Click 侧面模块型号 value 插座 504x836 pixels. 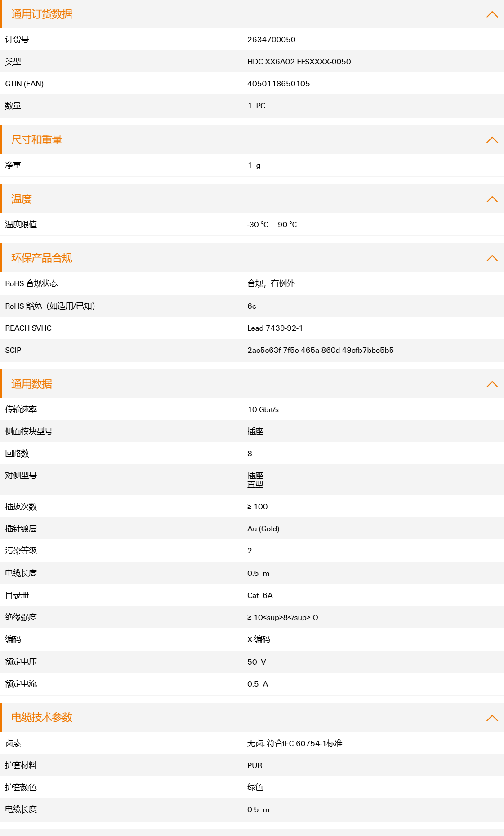pos(255,431)
